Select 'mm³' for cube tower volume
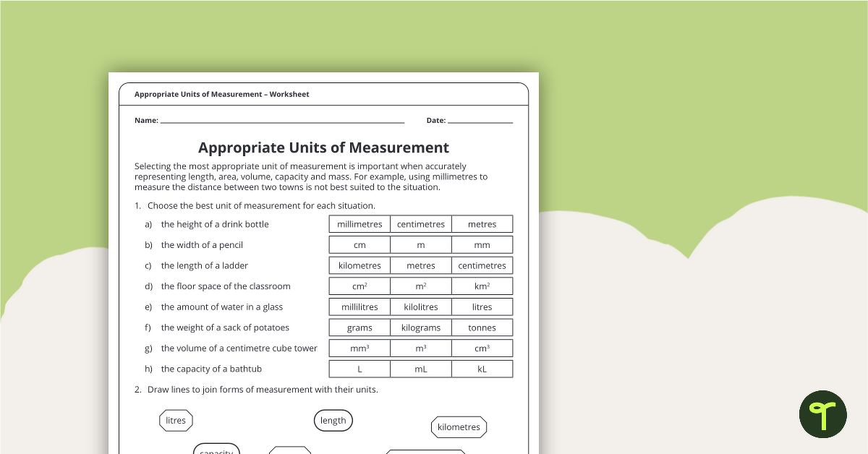 pyautogui.click(x=359, y=348)
